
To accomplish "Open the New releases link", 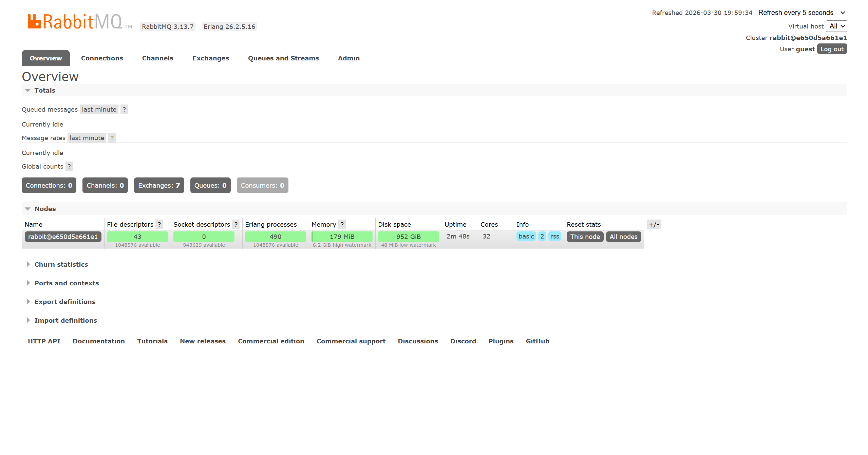I will (203, 341).
